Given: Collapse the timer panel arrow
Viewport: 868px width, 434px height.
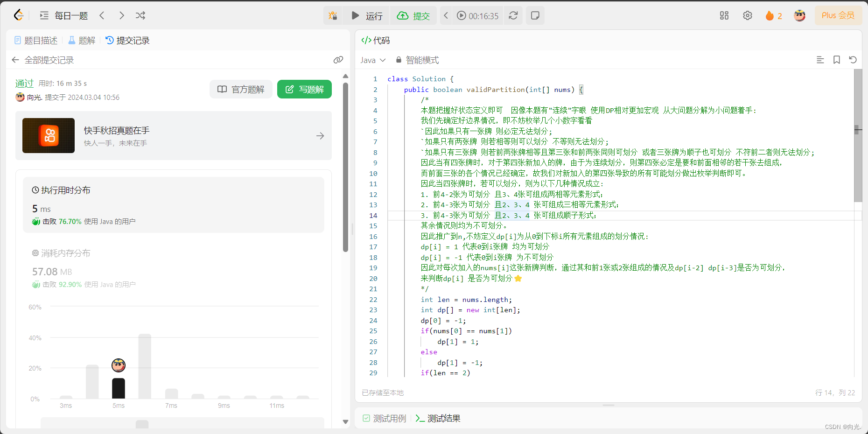Looking at the screenshot, I should 446,15.
